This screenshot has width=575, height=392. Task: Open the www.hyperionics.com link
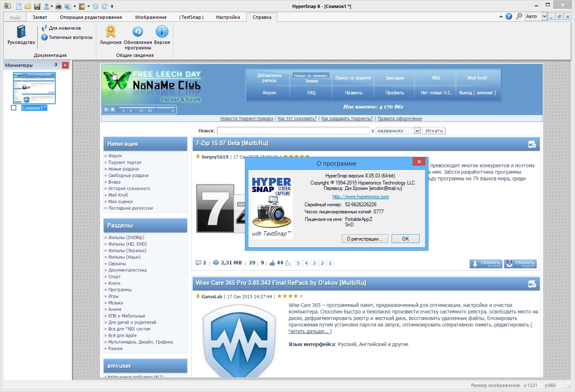point(361,197)
